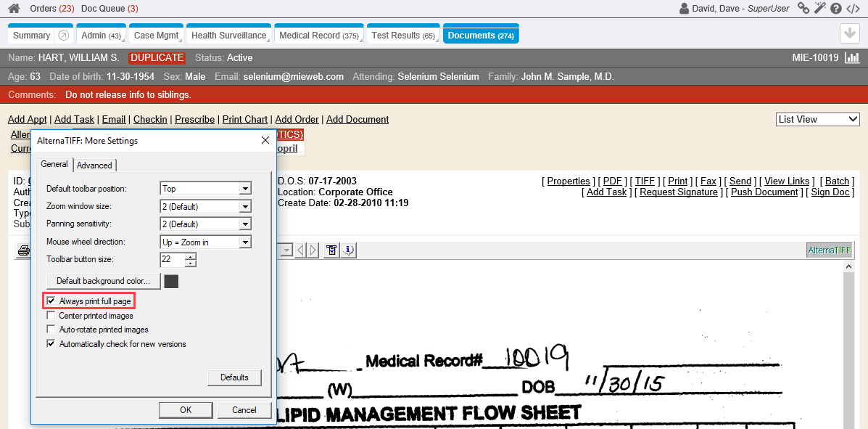Open the Default toolbar position dropdown
The image size is (868, 429).
coord(245,189)
